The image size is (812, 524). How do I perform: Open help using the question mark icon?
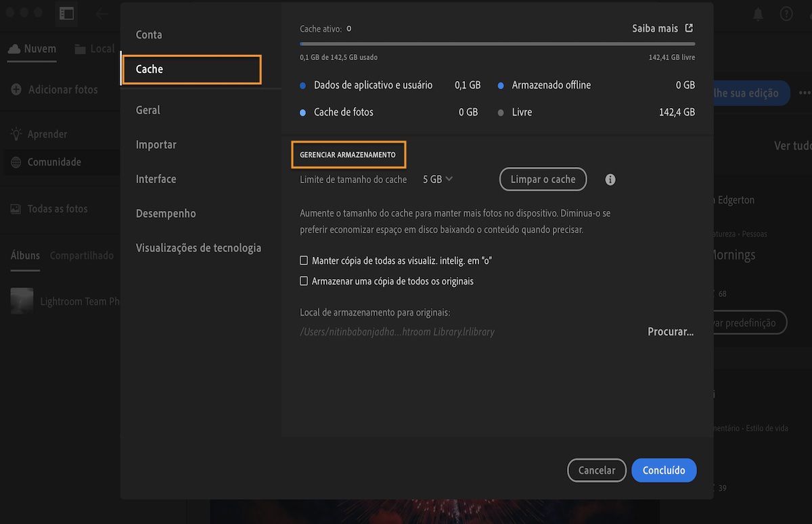pos(786,13)
